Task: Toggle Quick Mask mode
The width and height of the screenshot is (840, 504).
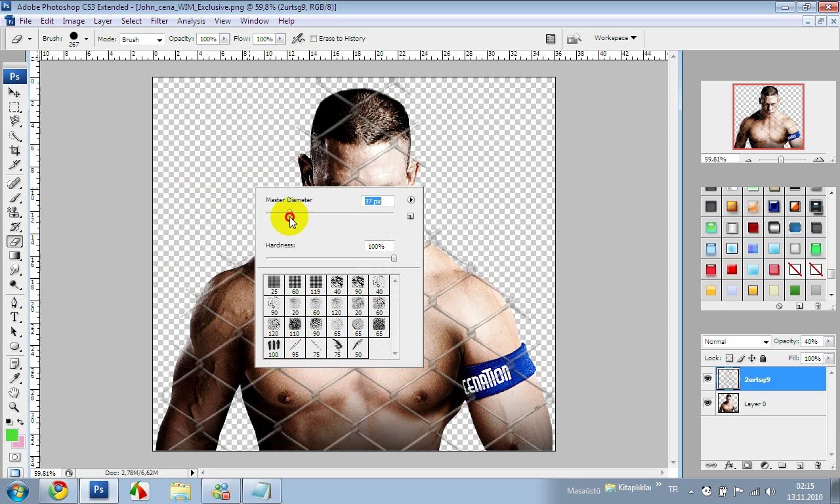Action: coord(14,457)
